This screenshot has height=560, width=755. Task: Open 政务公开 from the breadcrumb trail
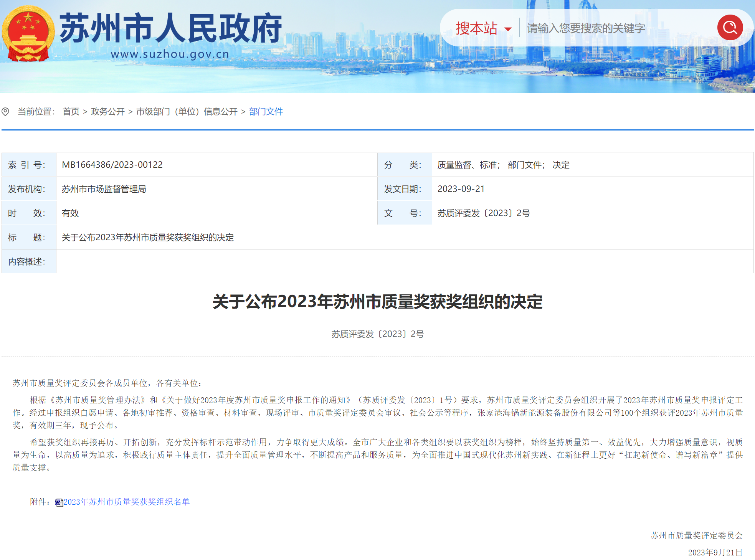[x=107, y=111]
